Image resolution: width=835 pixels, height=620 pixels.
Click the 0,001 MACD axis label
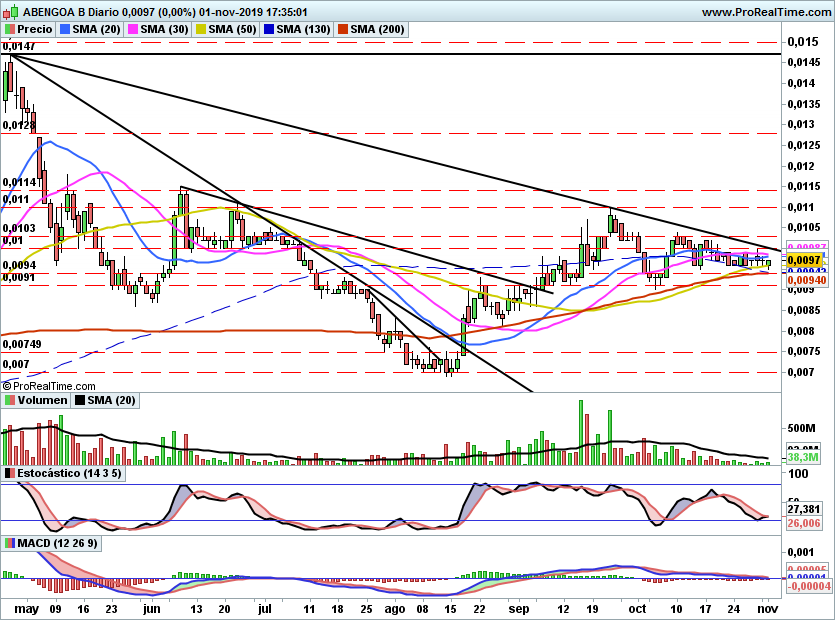point(801,552)
